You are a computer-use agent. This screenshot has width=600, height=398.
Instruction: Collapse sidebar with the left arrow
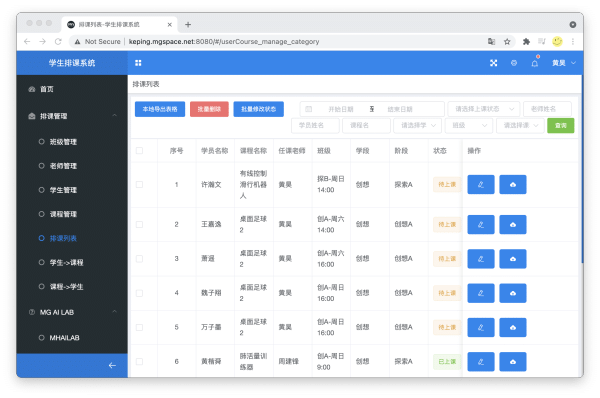(x=112, y=365)
